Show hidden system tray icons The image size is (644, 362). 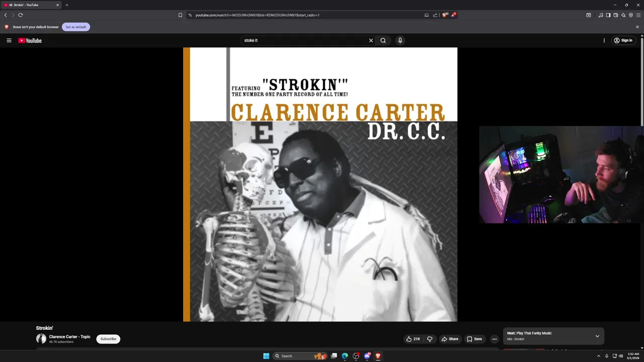point(598,356)
